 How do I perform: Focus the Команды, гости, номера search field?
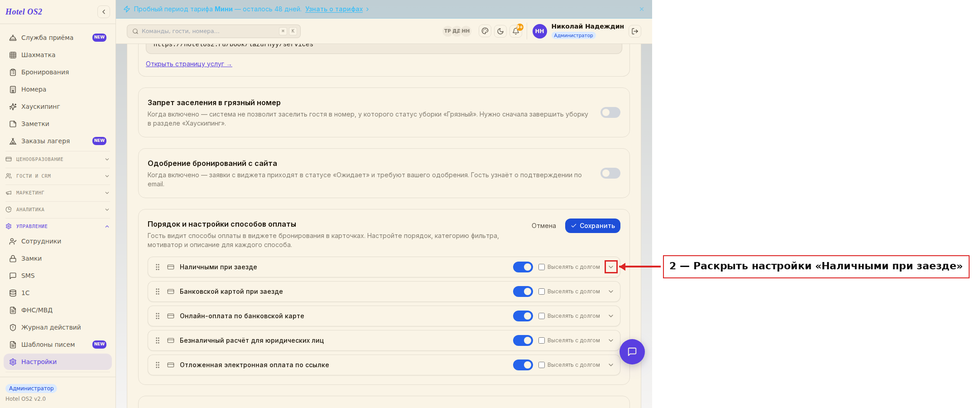click(x=214, y=31)
